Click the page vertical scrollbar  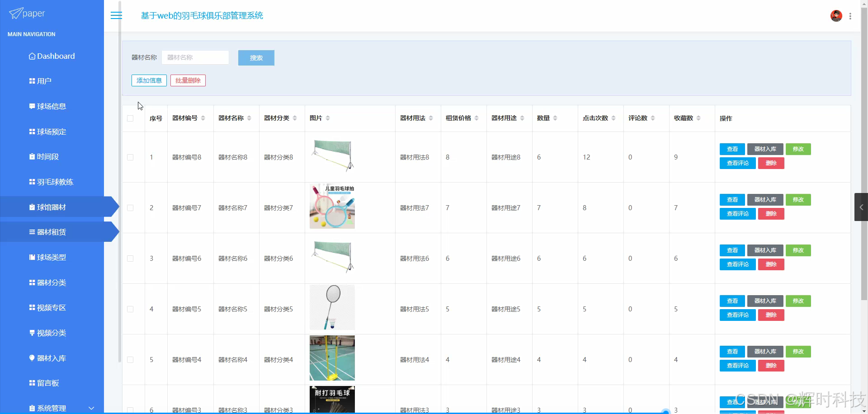[864, 154]
